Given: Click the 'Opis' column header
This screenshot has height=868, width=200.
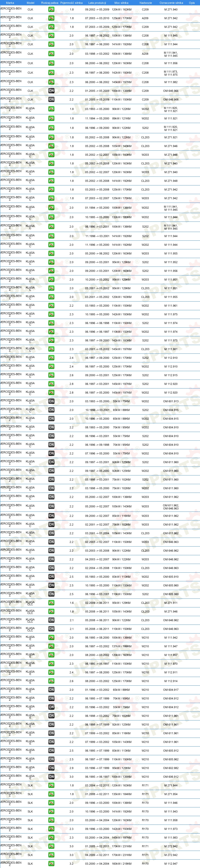Looking at the screenshot, I should pyautogui.click(x=192, y=3).
